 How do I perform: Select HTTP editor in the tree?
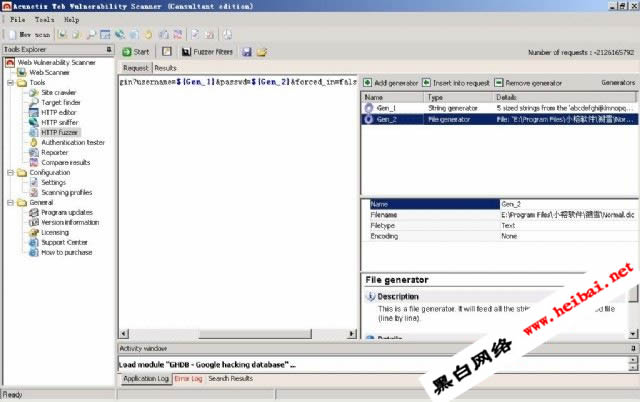(x=58, y=112)
